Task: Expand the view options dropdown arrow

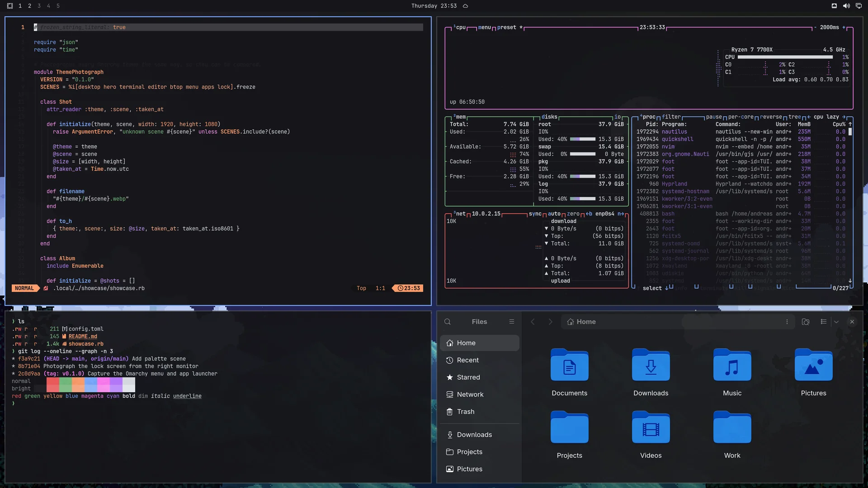Action: 836,322
